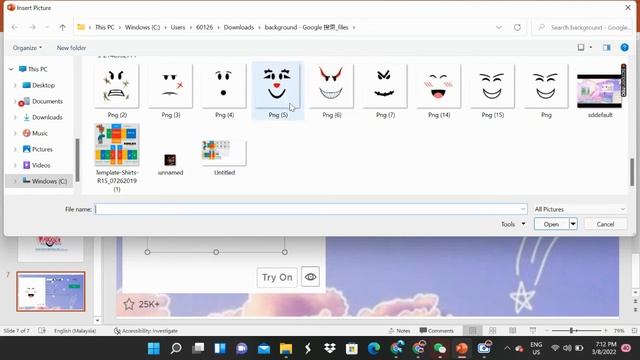Viewport: 640px width, 360px height.
Task: Open the Tools dropdown menu
Action: (513, 224)
